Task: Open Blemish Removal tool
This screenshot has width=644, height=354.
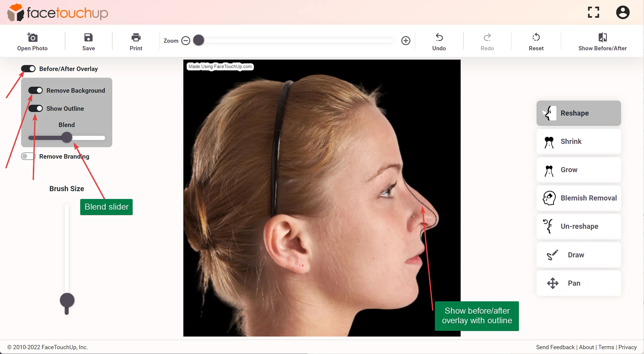Action: pos(578,198)
